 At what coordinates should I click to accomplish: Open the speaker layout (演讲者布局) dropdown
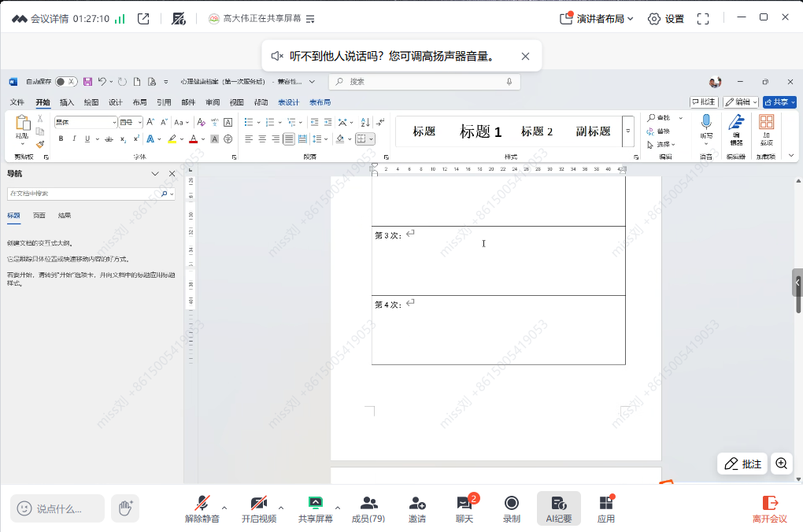598,18
